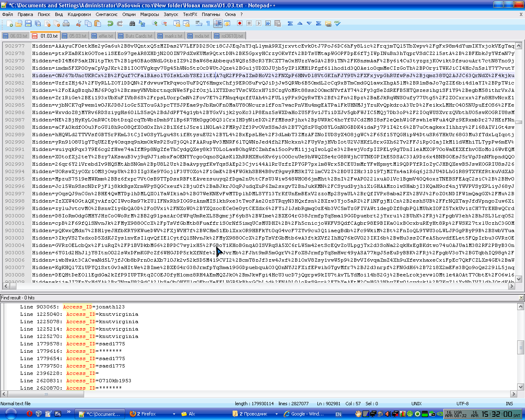Screen dimensions: 525x420
Task: Click the editor scrollbar down arrow
Action: click(519, 279)
